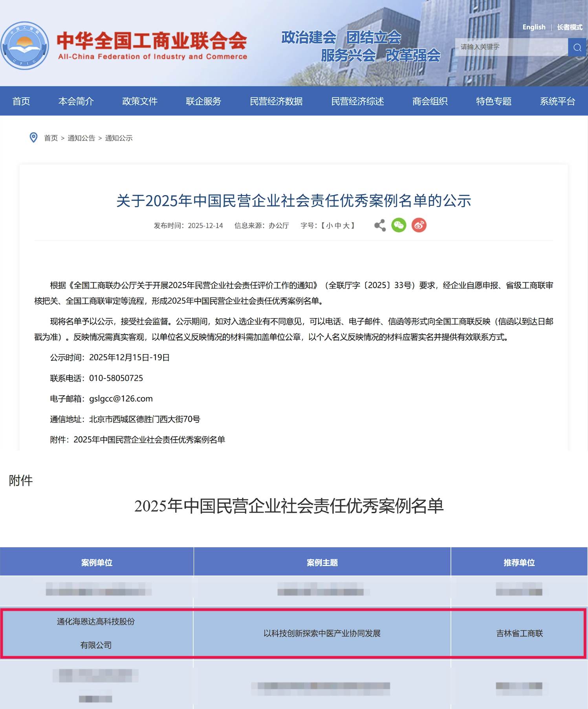Open the 系统平台 nav item
The height and width of the screenshot is (709, 588).
click(x=557, y=101)
